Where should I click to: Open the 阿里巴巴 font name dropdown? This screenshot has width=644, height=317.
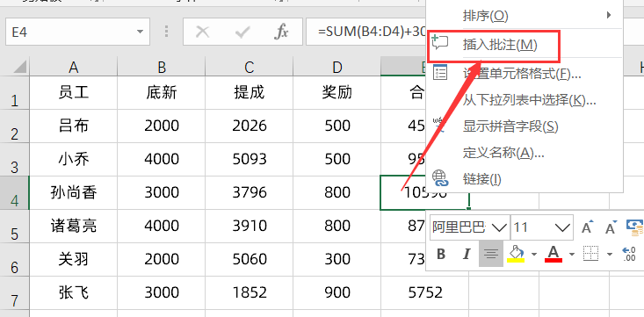pos(499,227)
